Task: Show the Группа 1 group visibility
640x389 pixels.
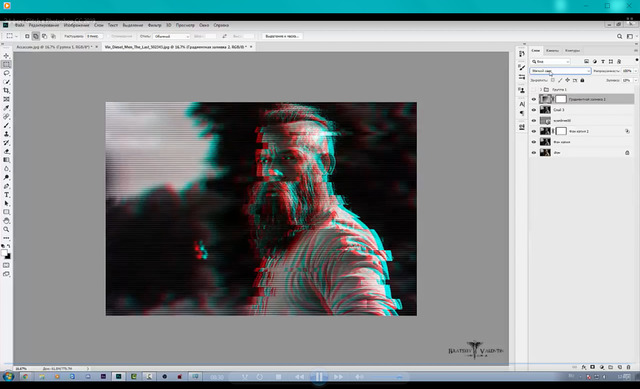Action: tap(533, 89)
